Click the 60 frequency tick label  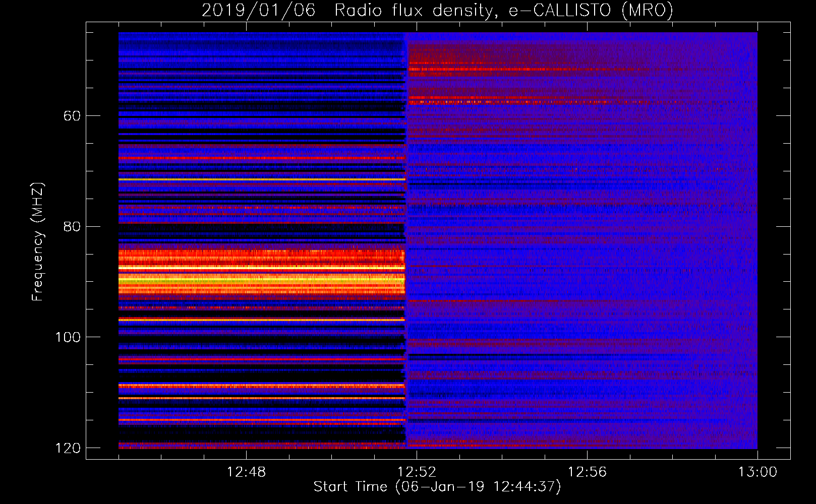click(x=72, y=116)
